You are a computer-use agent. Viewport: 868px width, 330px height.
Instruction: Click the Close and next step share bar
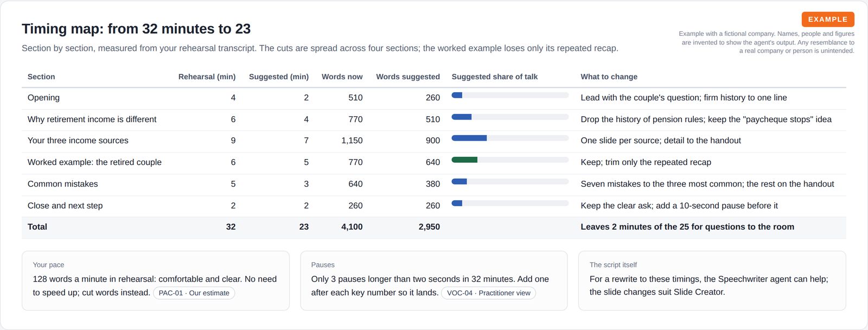510,204
